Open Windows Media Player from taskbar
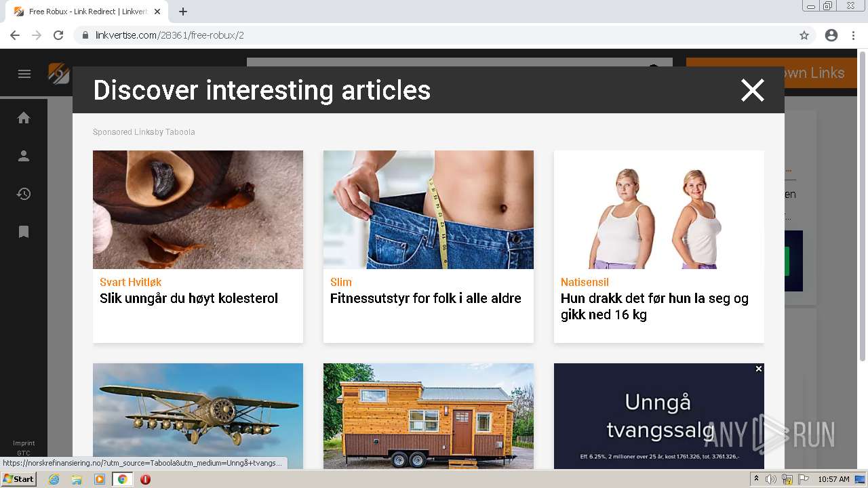Screen dimensions: 868x488 [x=100, y=479]
